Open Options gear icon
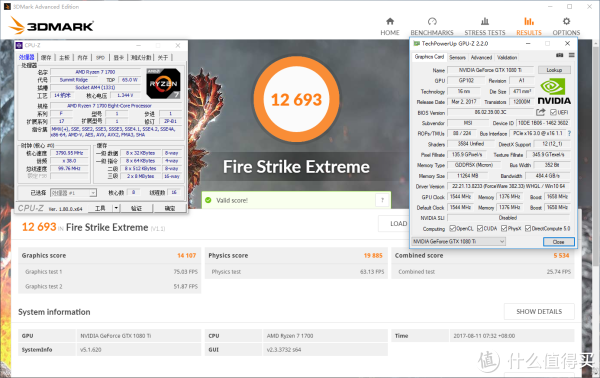600x378 pixels. click(x=566, y=21)
